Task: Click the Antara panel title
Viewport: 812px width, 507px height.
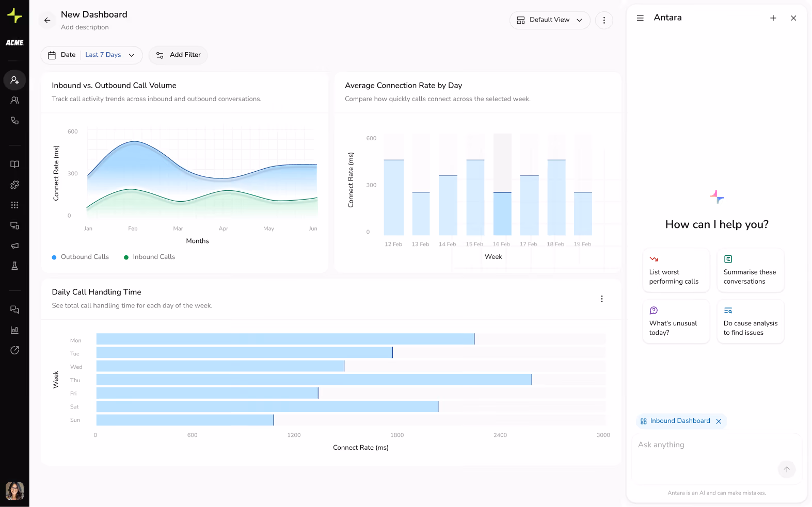Action: [667, 18]
